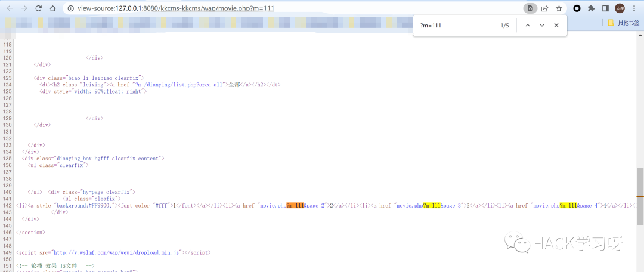Jump to previous find result
Screen dimensions: 644x272
527,26
